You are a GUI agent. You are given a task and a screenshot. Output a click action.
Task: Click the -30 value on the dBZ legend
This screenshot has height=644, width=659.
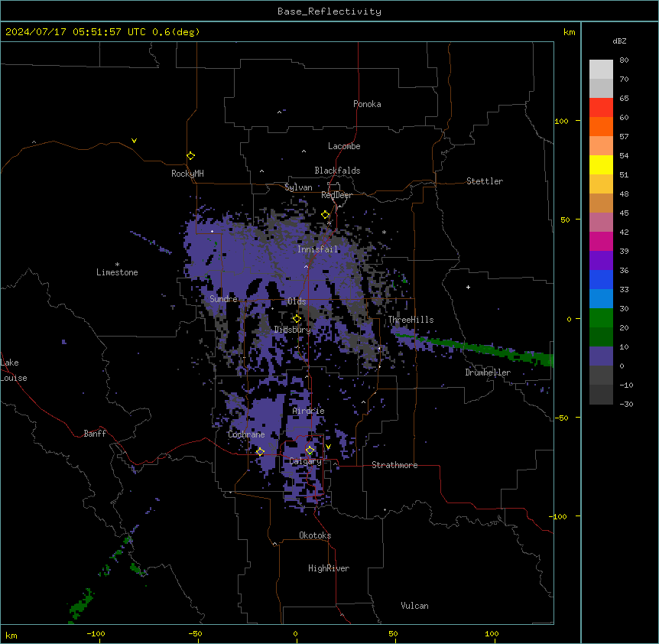(x=626, y=405)
